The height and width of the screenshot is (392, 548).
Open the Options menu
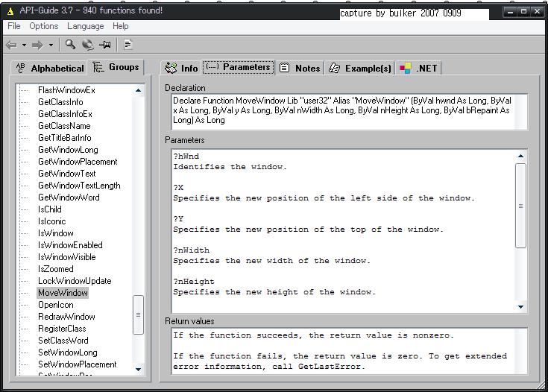pos(43,26)
